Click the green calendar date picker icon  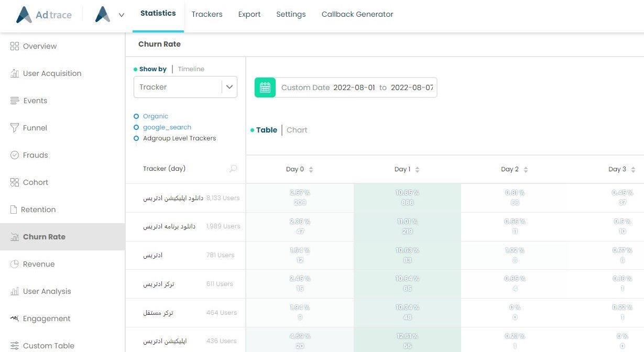click(x=265, y=87)
